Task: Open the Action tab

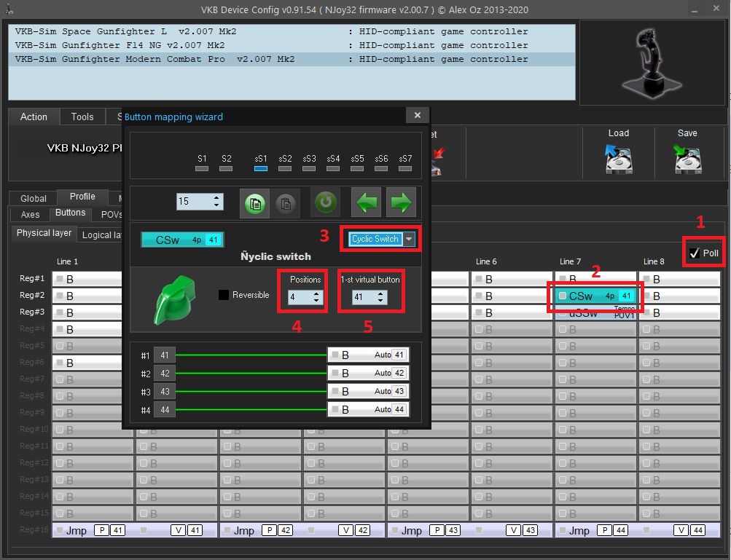Action: (x=34, y=117)
